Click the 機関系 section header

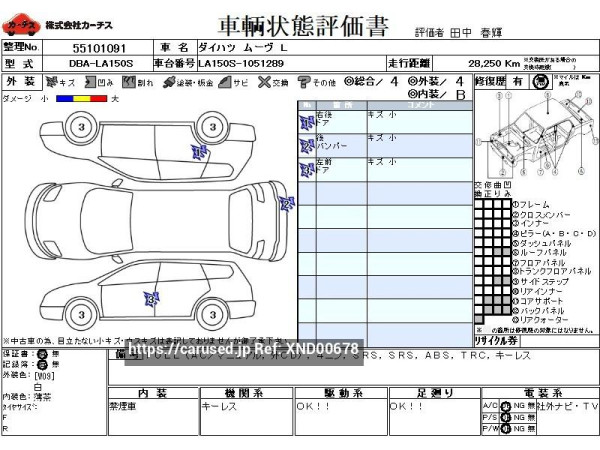[x=245, y=393]
